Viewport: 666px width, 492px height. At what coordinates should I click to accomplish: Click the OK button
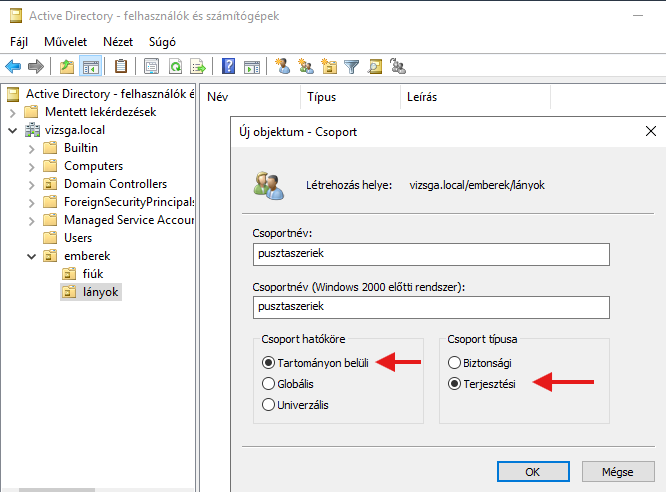532,470
